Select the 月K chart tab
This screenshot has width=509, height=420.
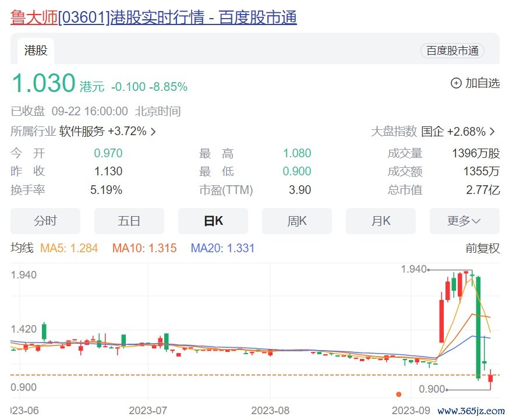pos(381,221)
